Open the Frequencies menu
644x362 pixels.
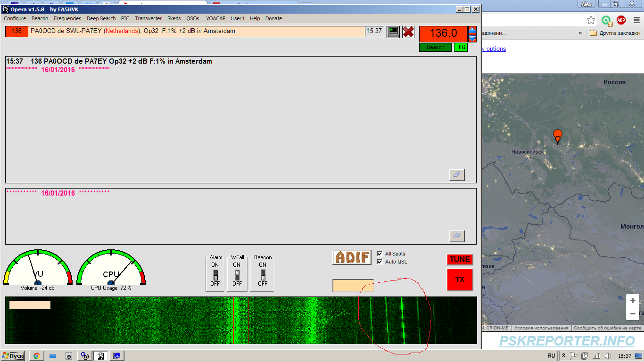tap(67, 18)
